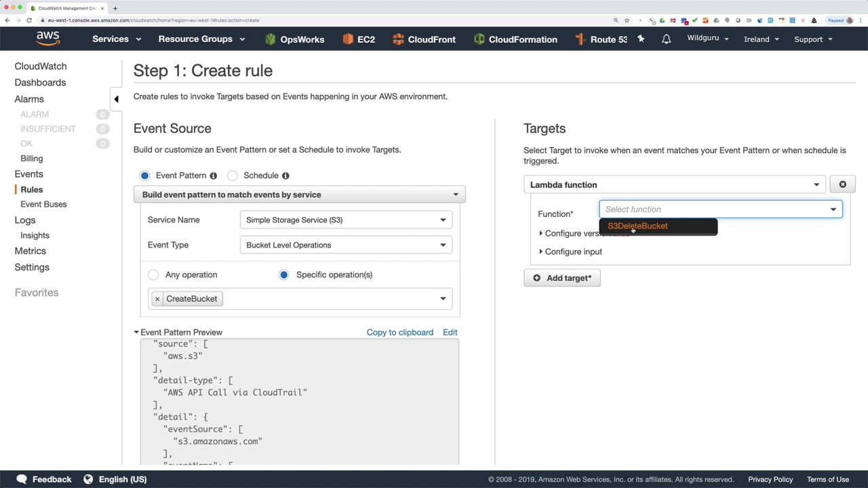The height and width of the screenshot is (488, 868).
Task: Click info icon beside Schedule
Action: point(285,176)
